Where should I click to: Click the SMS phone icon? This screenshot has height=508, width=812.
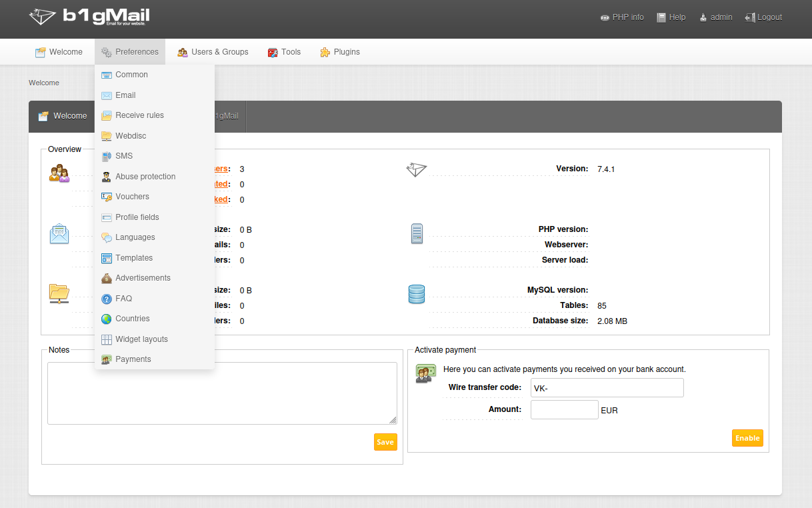[107, 156]
